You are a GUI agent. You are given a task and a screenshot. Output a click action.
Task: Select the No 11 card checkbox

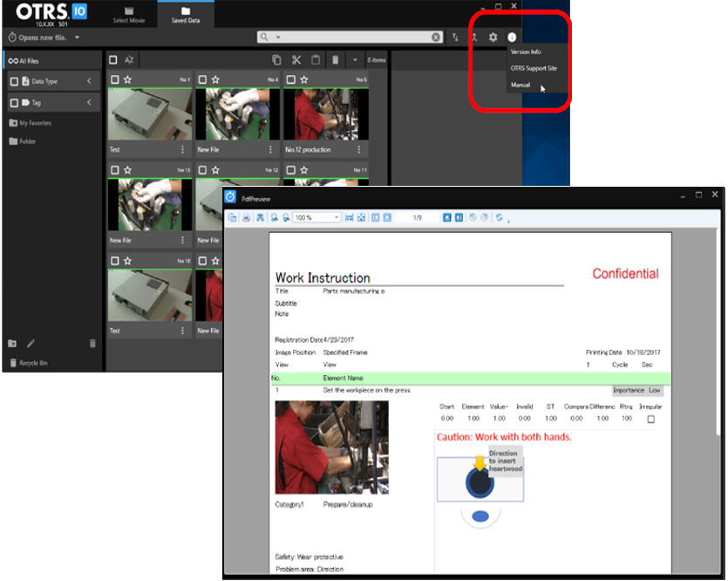point(290,170)
